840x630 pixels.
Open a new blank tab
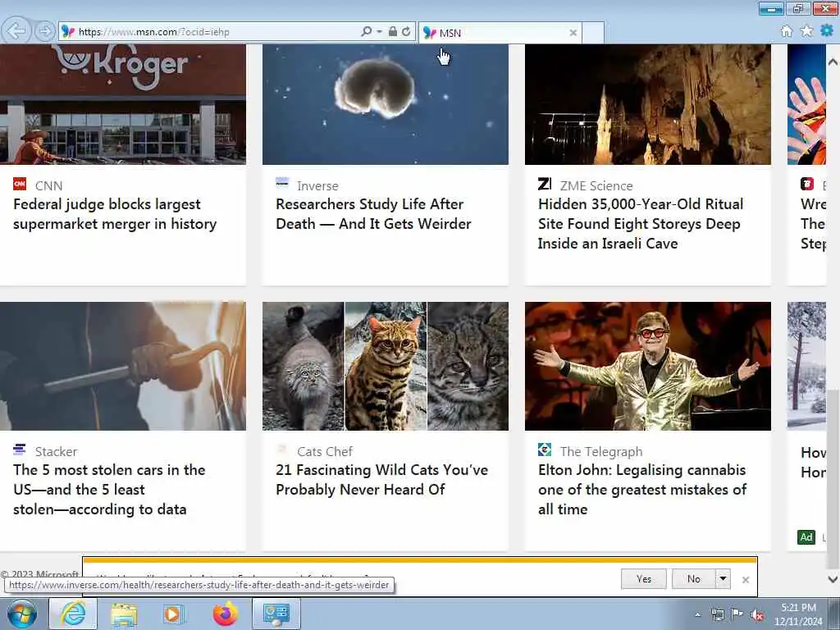click(593, 33)
